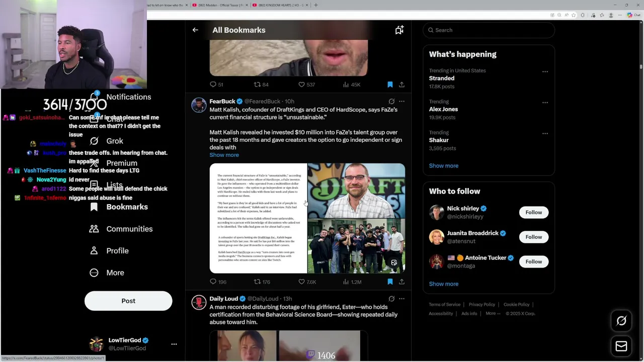The height and width of the screenshot is (362, 644).
Task: Open a new browser tab
Action: point(315,5)
